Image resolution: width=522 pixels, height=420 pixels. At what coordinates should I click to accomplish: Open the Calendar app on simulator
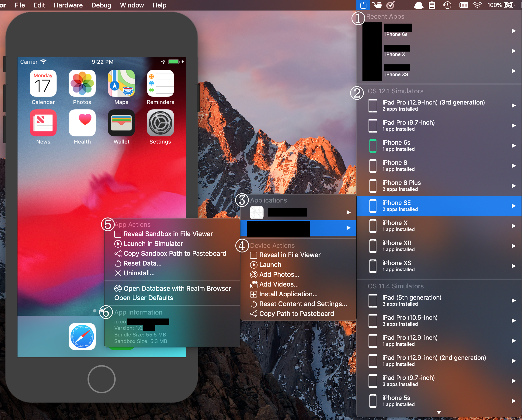(x=43, y=83)
